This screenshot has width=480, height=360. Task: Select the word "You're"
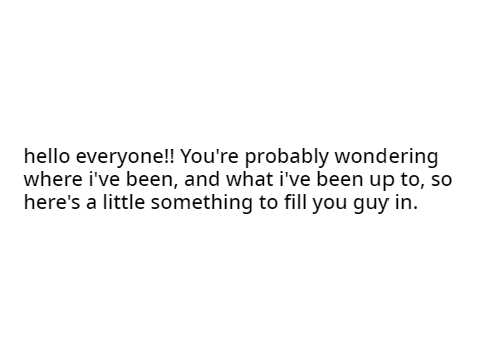tap(209, 156)
